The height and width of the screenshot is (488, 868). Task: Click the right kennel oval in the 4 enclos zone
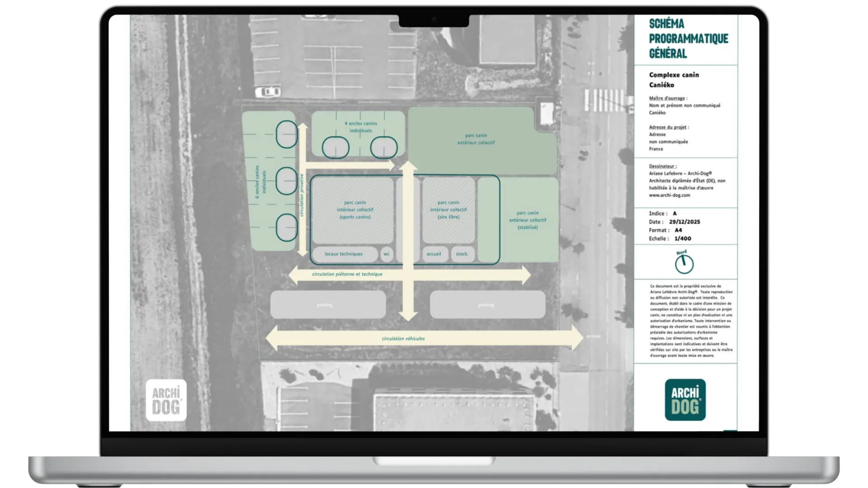pos(384,148)
